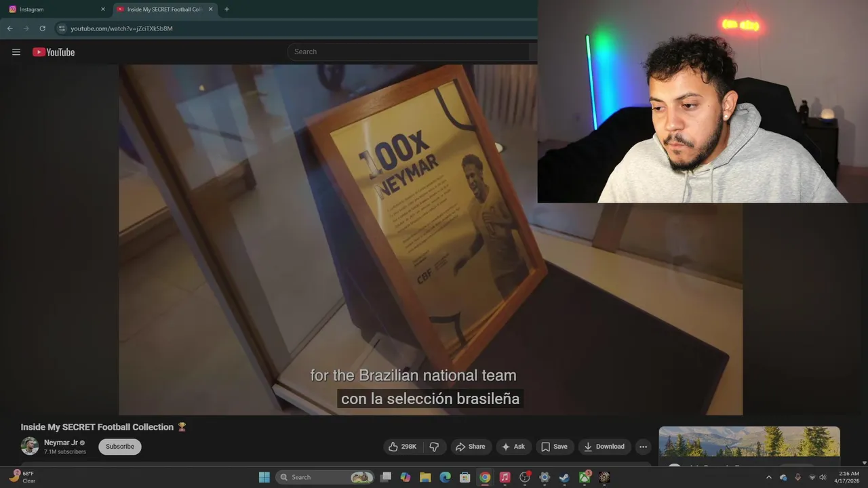The width and height of the screenshot is (868, 488).
Task: Open the volume speaker tray icon
Action: tap(823, 477)
